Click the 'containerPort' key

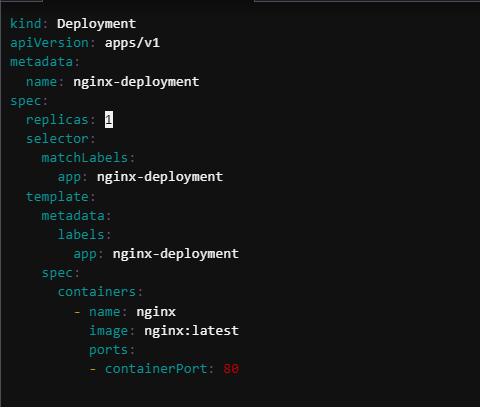[156, 369]
